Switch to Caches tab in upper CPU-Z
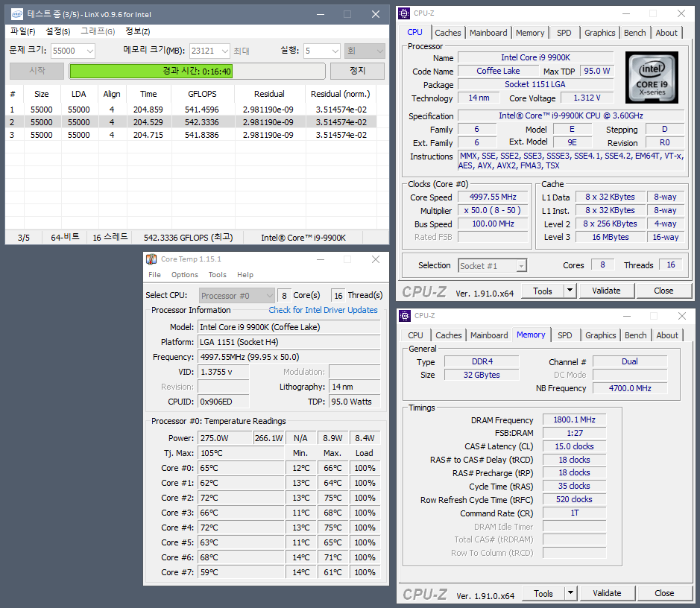Image resolution: width=700 pixels, height=608 pixels. [448, 33]
